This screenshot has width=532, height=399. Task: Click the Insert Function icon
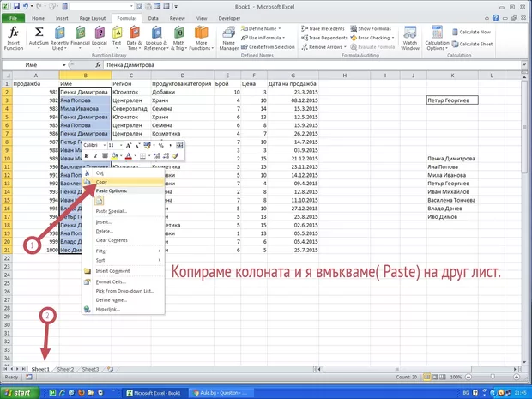click(x=13, y=38)
